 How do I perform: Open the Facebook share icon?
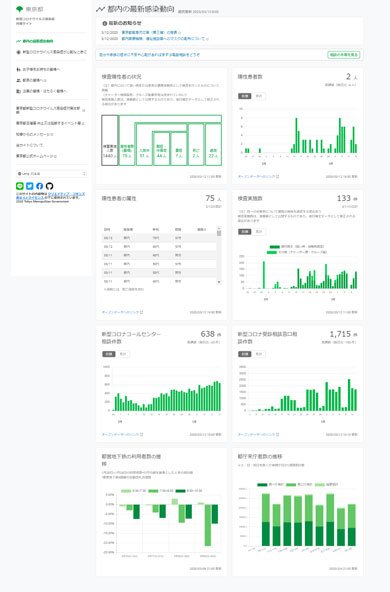coord(39,186)
